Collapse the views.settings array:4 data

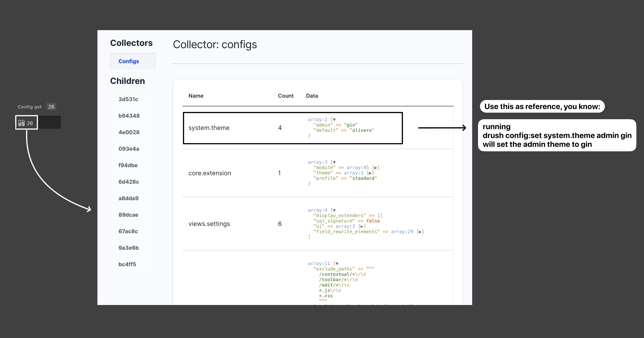click(334, 210)
